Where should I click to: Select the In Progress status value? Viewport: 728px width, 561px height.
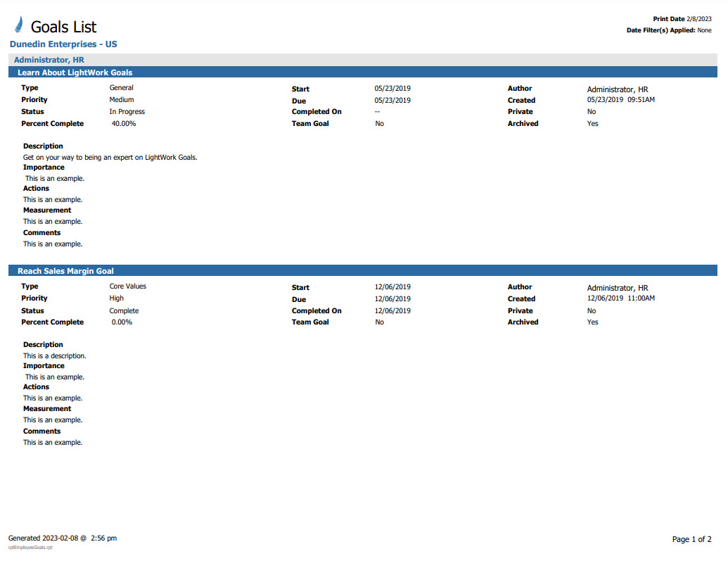point(127,112)
